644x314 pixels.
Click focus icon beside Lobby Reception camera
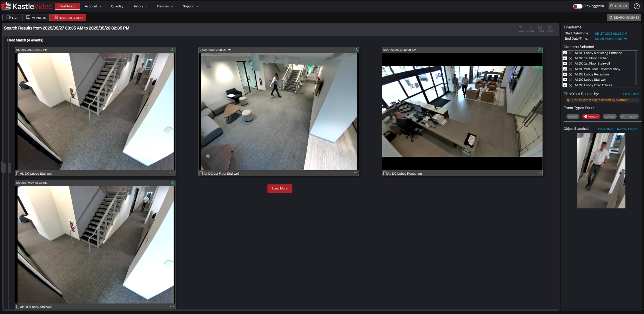coord(571,74)
